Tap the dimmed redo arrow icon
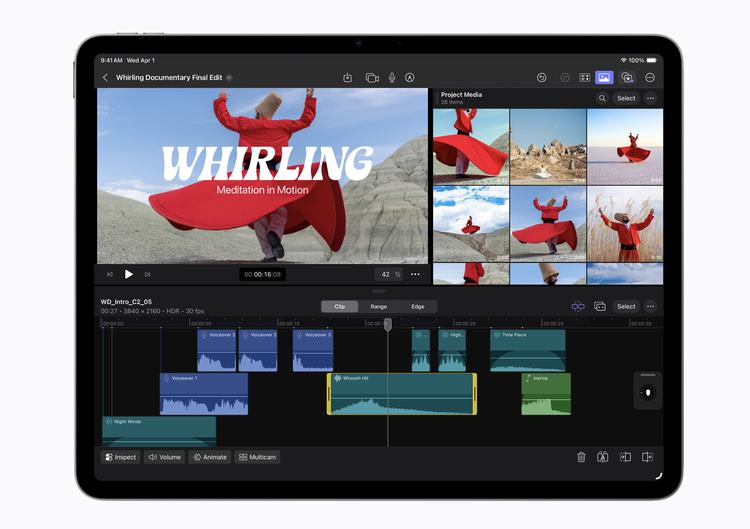This screenshot has height=529, width=750. pyautogui.click(x=565, y=77)
